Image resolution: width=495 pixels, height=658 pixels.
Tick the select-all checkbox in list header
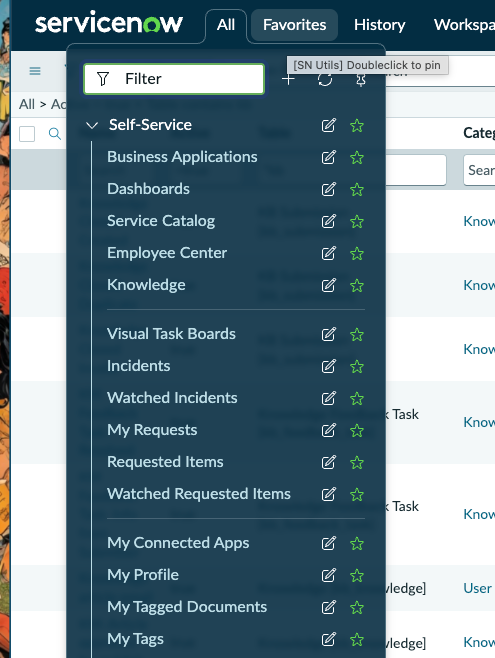pos(27,134)
